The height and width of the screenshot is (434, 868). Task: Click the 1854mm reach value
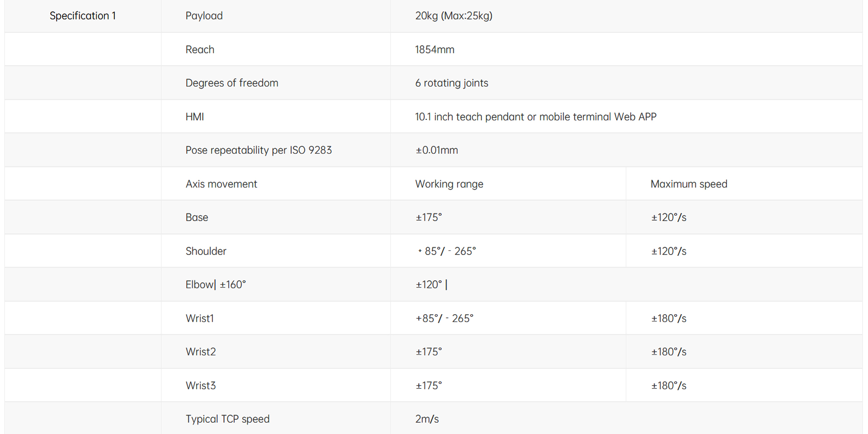(x=434, y=50)
